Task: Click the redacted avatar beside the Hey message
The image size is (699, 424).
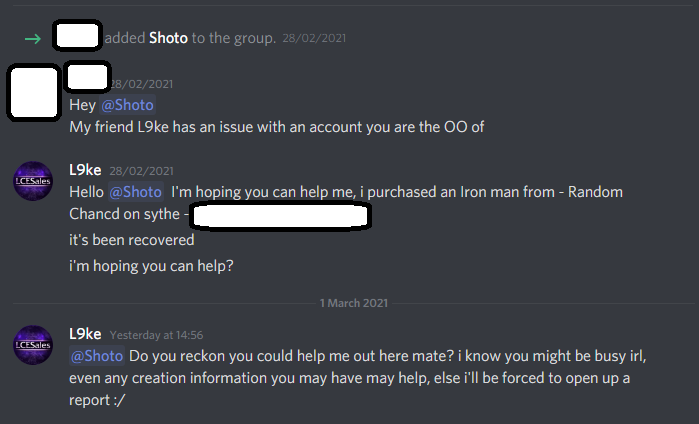Action: click(34, 92)
